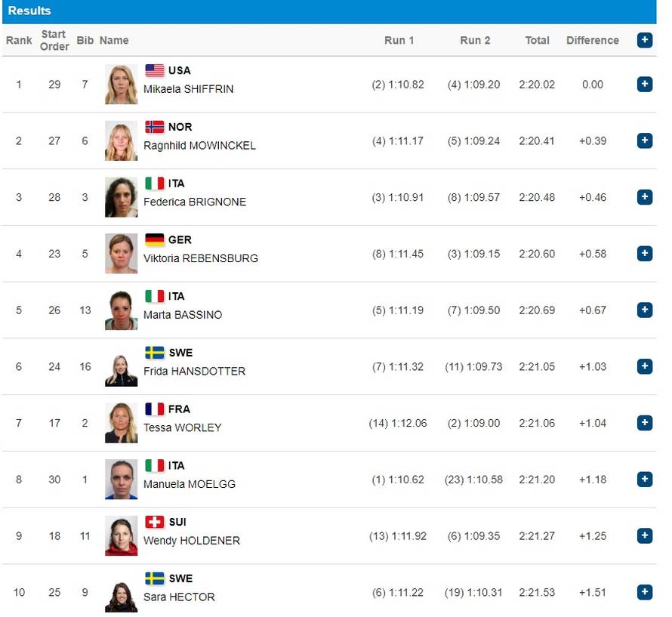Open Wendy Holdener's profile link
Screen dimensions: 672x617
point(192,541)
